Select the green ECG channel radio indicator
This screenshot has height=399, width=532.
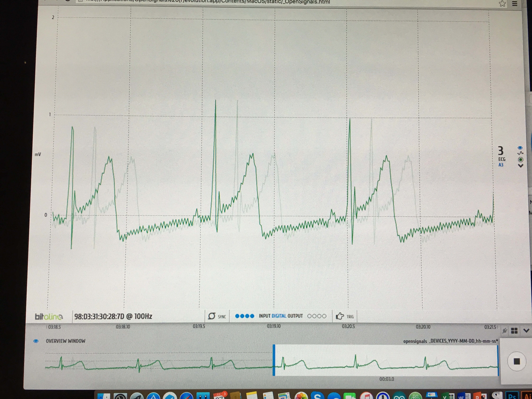click(521, 160)
